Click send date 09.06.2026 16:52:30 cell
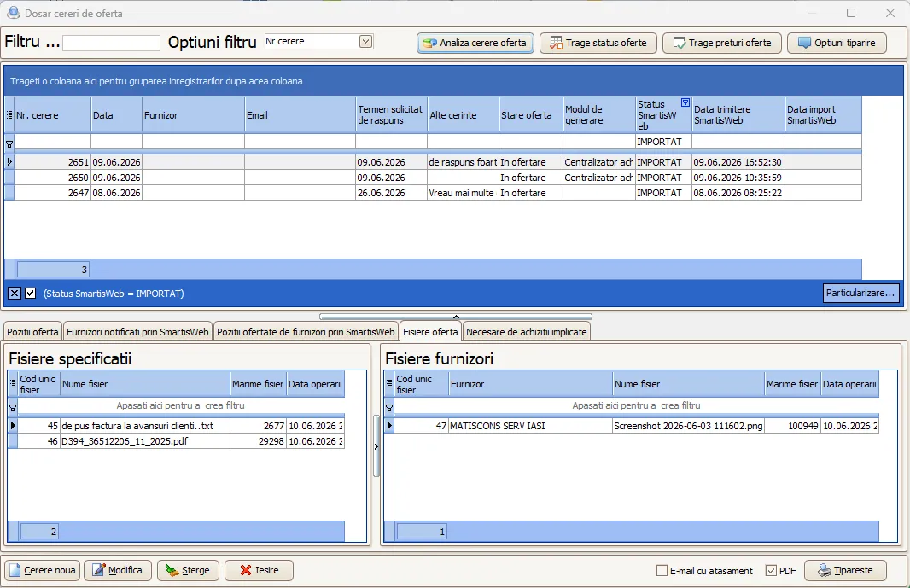 point(738,162)
